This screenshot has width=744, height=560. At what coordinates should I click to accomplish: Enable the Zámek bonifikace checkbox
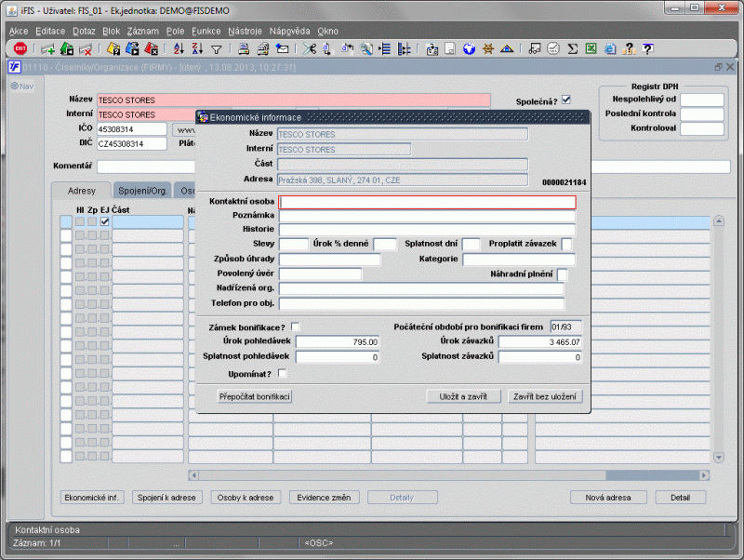click(296, 327)
